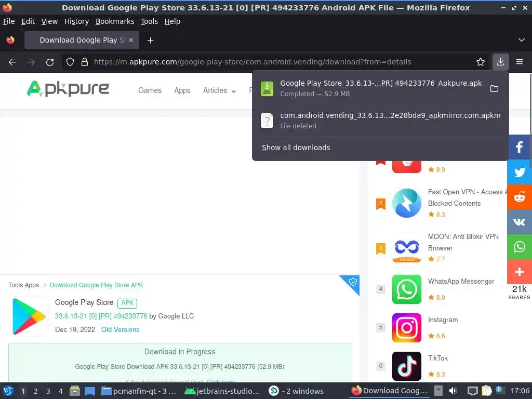Click the TikTok app icon
Screen dimensions: 532x399
[406, 366]
